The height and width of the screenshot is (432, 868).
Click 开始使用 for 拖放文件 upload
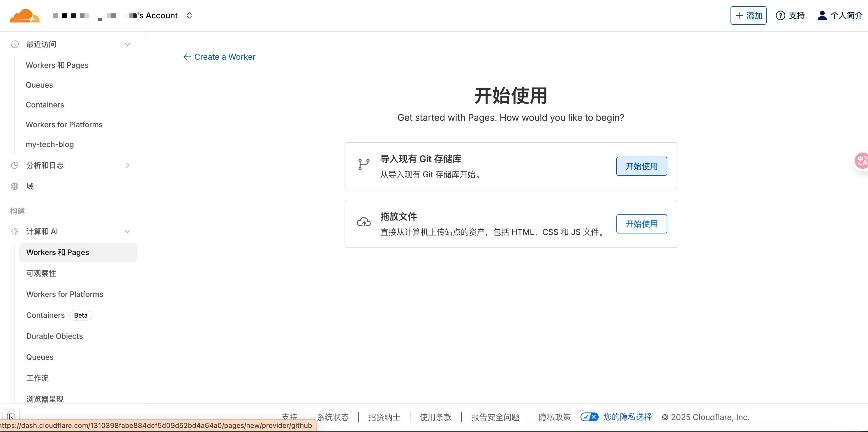click(x=641, y=224)
